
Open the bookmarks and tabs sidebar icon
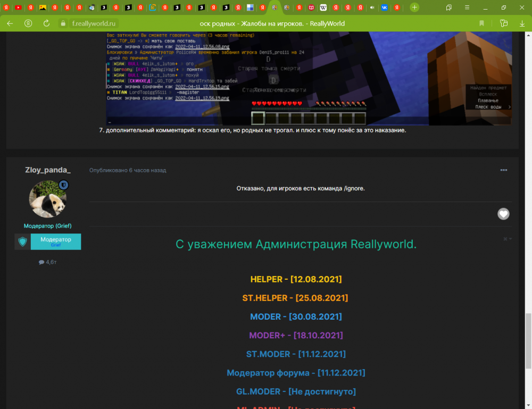449,7
